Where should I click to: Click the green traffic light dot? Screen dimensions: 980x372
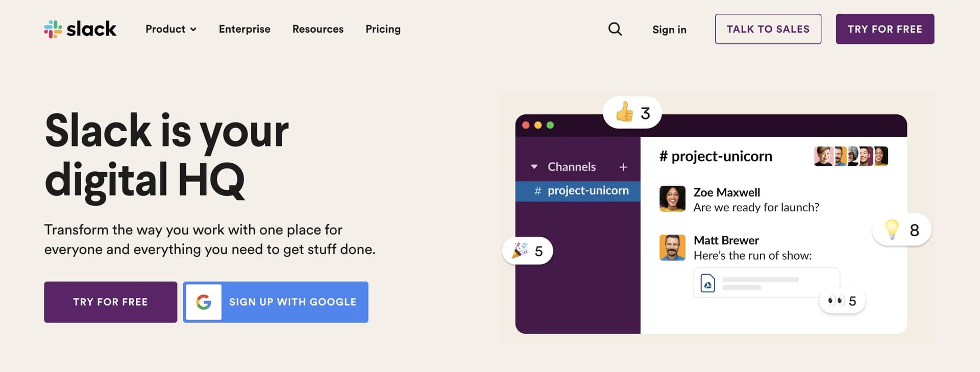pos(550,125)
